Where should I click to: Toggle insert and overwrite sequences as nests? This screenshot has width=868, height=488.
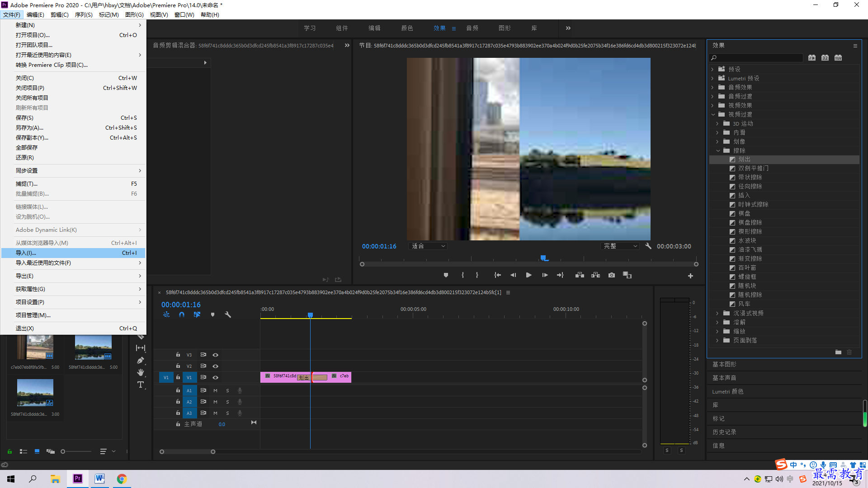tap(166, 314)
